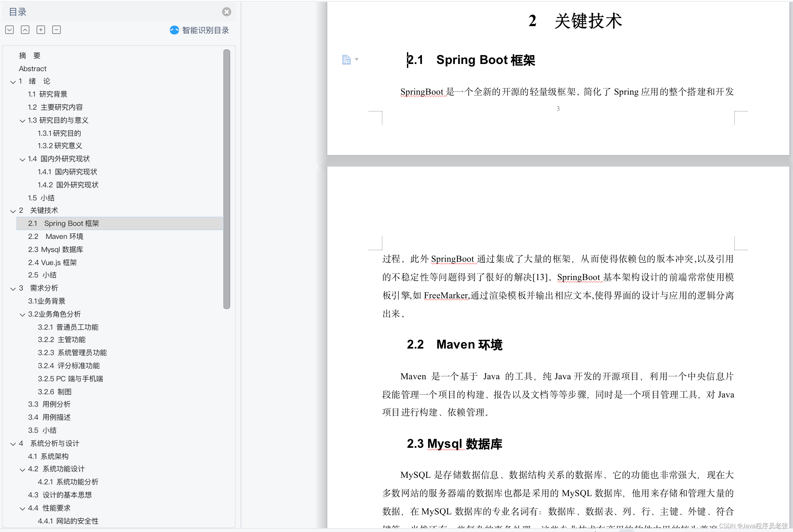Open 3.2.5 PC 端与手机端 entry
The image size is (793, 532).
point(71,379)
